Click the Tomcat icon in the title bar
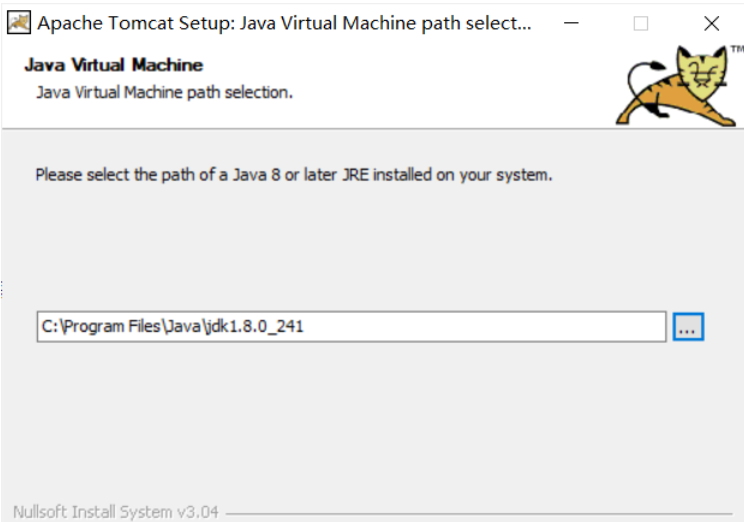This screenshot has width=744, height=522. point(19,23)
